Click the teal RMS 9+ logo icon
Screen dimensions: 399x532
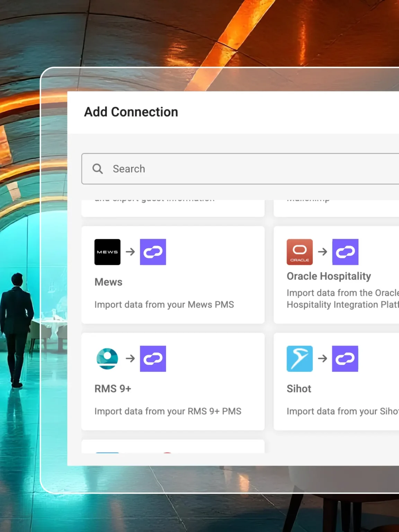tap(107, 358)
